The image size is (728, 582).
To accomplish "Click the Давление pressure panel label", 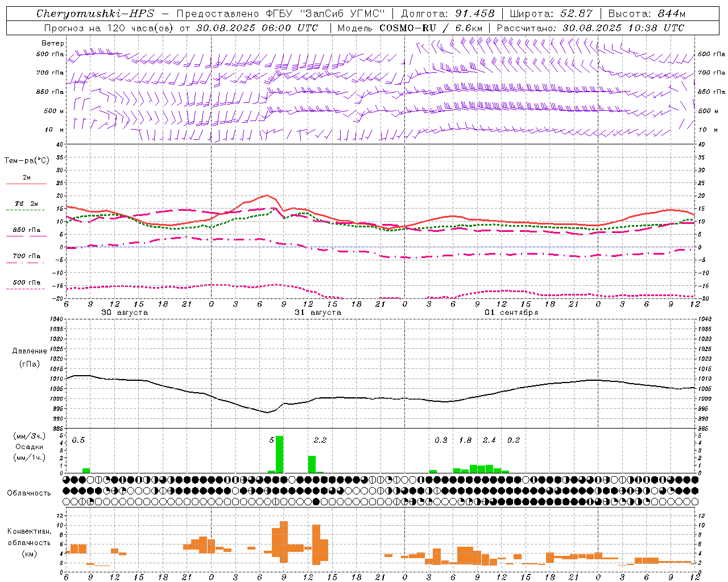I will pos(30,351).
